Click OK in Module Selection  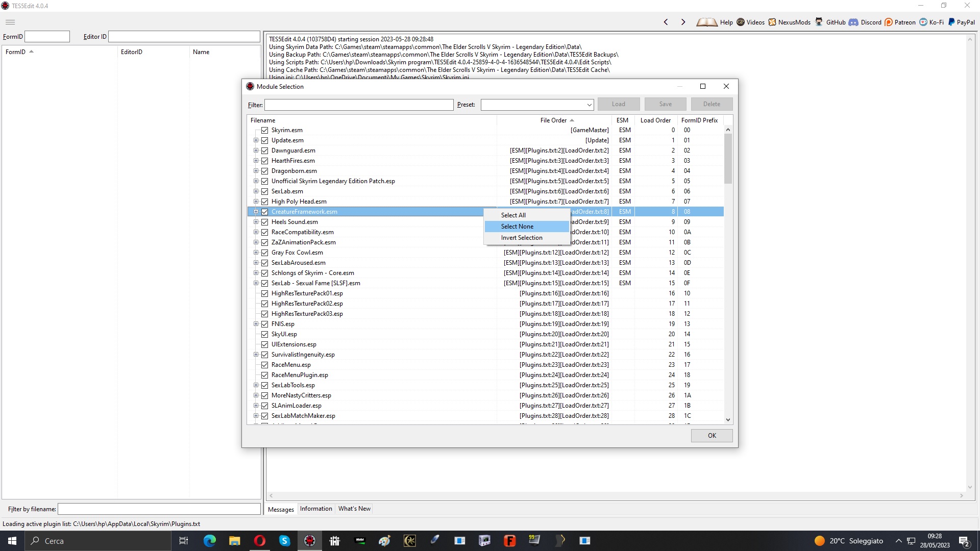[x=712, y=436]
